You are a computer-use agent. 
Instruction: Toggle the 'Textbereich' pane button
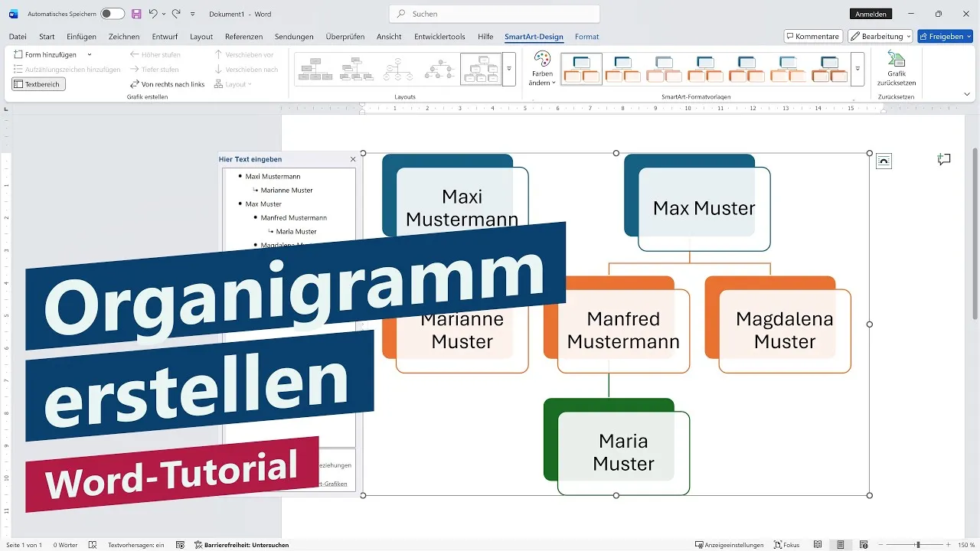point(38,83)
